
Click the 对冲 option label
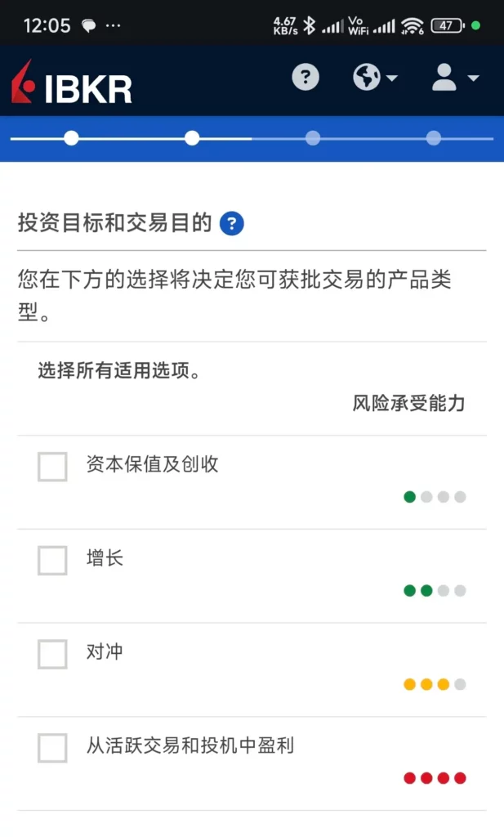(x=105, y=652)
